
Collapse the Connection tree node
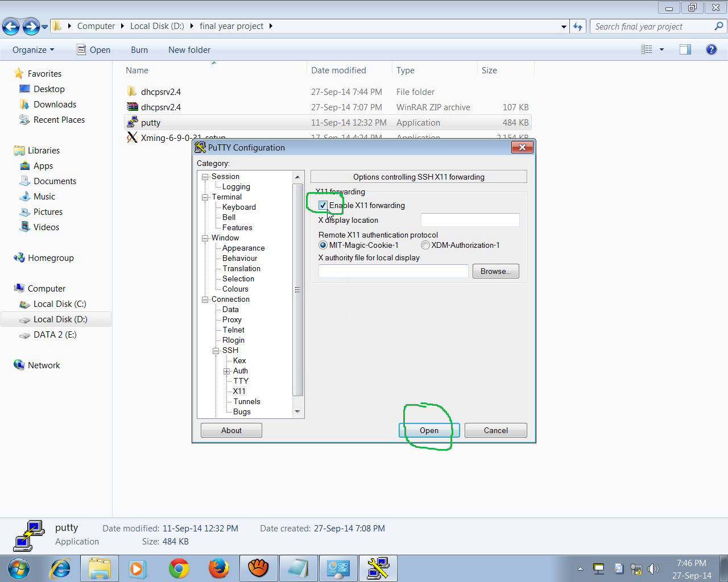point(205,300)
